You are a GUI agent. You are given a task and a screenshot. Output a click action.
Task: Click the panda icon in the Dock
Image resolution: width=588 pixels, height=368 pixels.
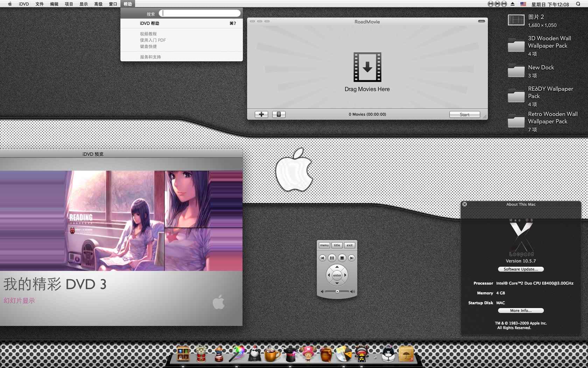(255, 353)
